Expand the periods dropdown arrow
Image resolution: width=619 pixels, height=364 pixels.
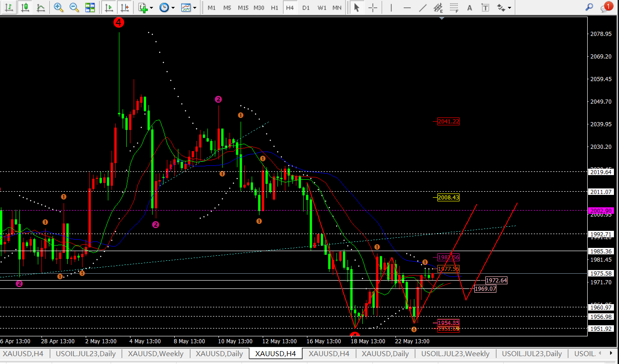(x=173, y=8)
